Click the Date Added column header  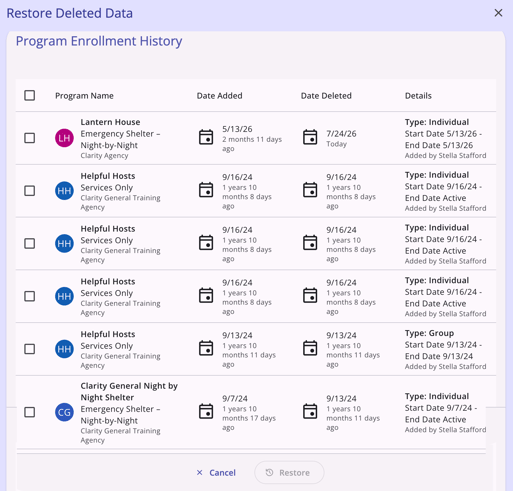tap(219, 96)
